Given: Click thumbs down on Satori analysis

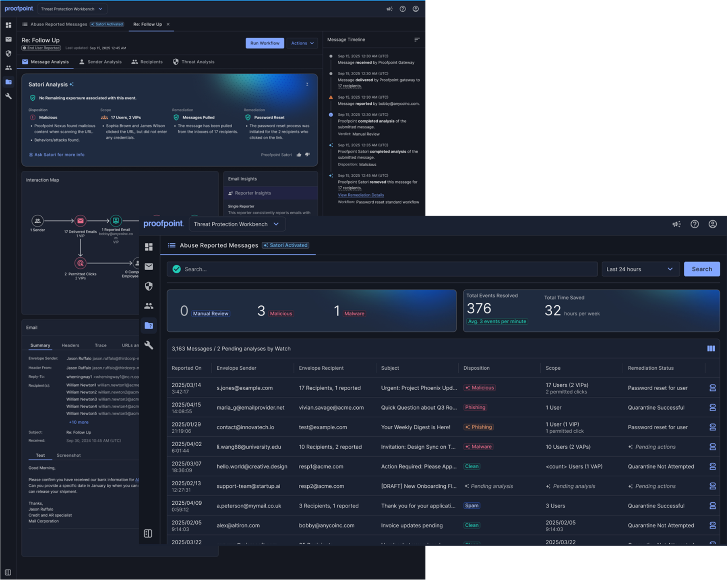Looking at the screenshot, I should 307,155.
